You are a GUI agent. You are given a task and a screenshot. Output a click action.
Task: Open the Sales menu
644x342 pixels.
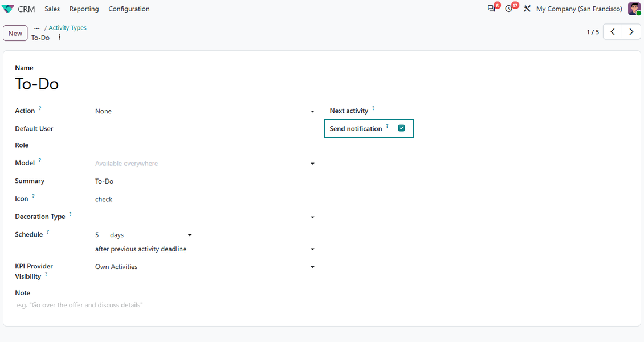52,9
